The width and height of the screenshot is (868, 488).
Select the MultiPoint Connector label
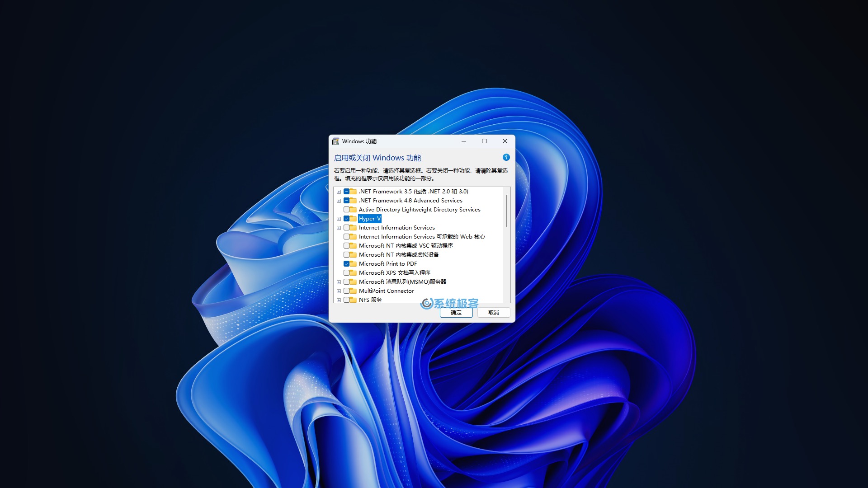coord(387,291)
